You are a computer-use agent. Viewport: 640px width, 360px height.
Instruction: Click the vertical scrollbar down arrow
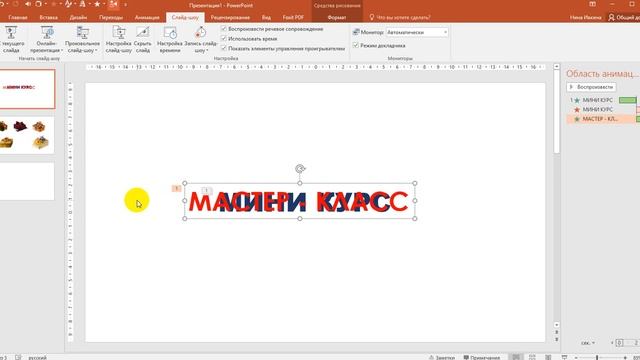click(556, 325)
